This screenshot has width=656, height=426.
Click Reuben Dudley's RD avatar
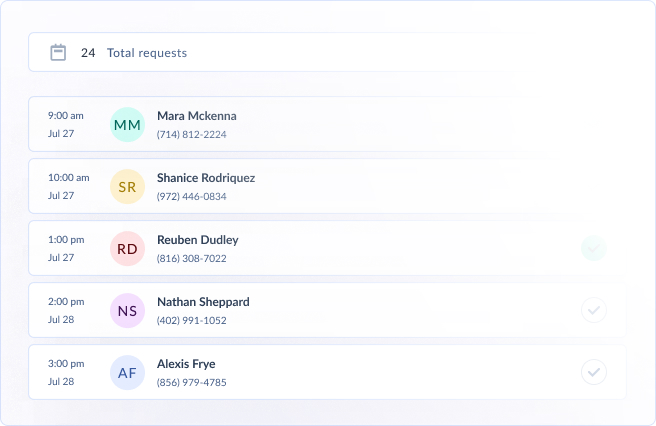pyautogui.click(x=127, y=249)
